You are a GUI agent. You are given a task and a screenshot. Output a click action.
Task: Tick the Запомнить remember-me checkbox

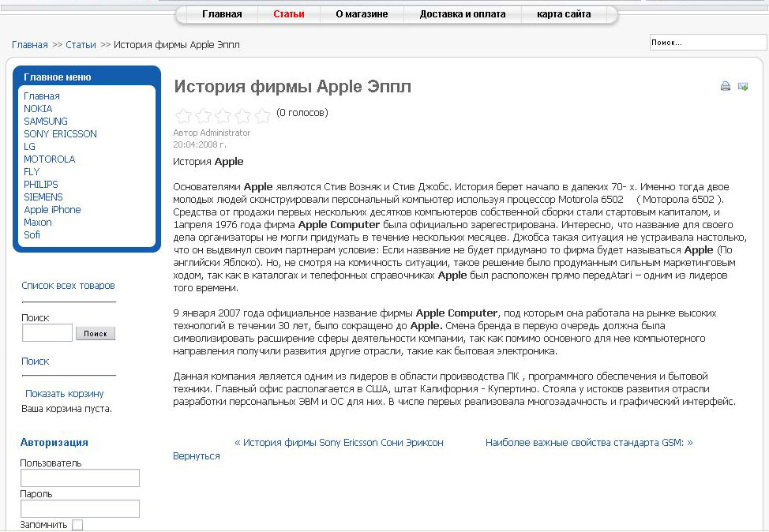tap(77, 525)
